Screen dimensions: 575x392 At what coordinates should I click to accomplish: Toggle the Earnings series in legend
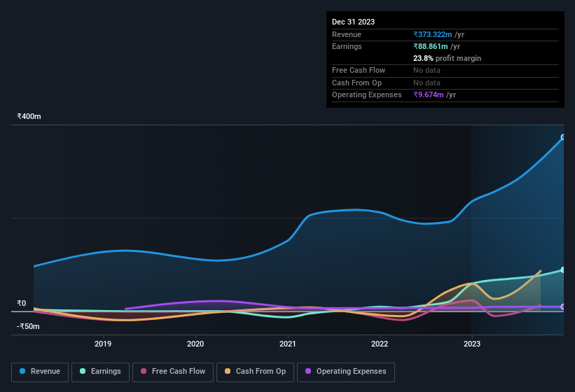pyautogui.click(x=100, y=372)
